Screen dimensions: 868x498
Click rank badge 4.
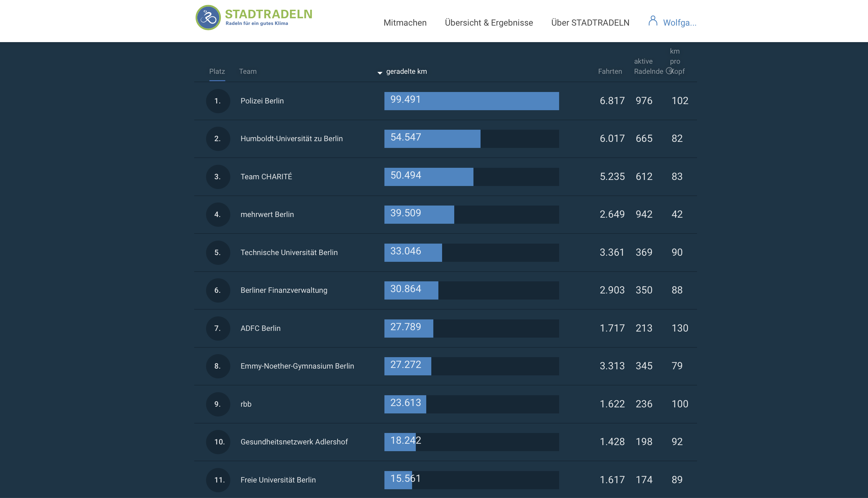point(218,214)
